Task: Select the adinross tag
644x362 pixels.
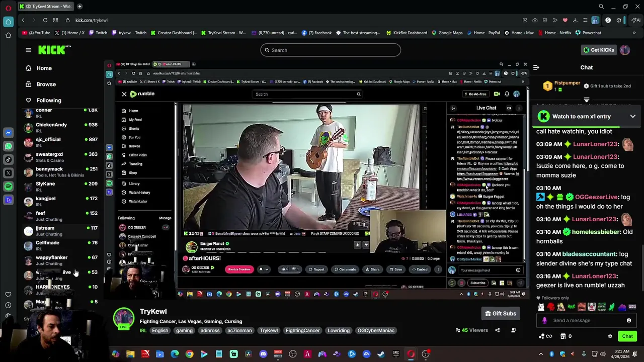Action: [210, 330]
